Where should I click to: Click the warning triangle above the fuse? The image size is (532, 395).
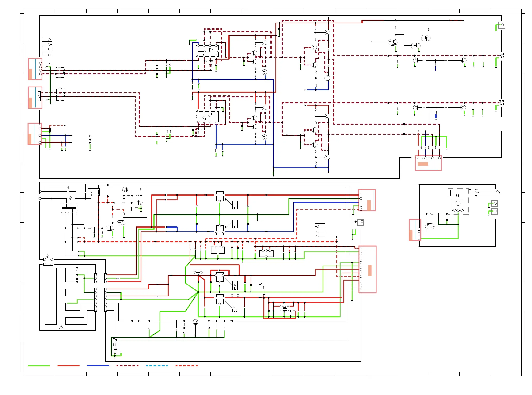[x=68, y=188]
